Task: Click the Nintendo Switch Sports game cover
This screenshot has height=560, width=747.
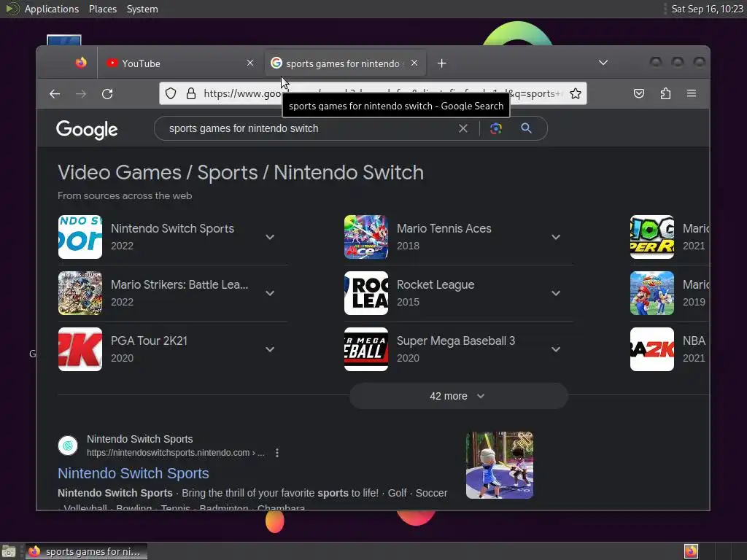Action: (x=80, y=237)
